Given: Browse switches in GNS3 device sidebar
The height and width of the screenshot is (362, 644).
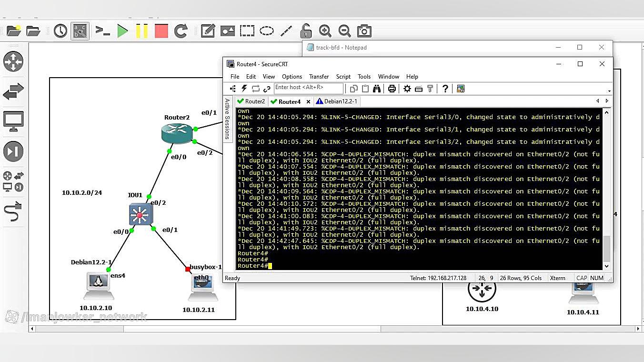Looking at the screenshot, I should point(13,91).
